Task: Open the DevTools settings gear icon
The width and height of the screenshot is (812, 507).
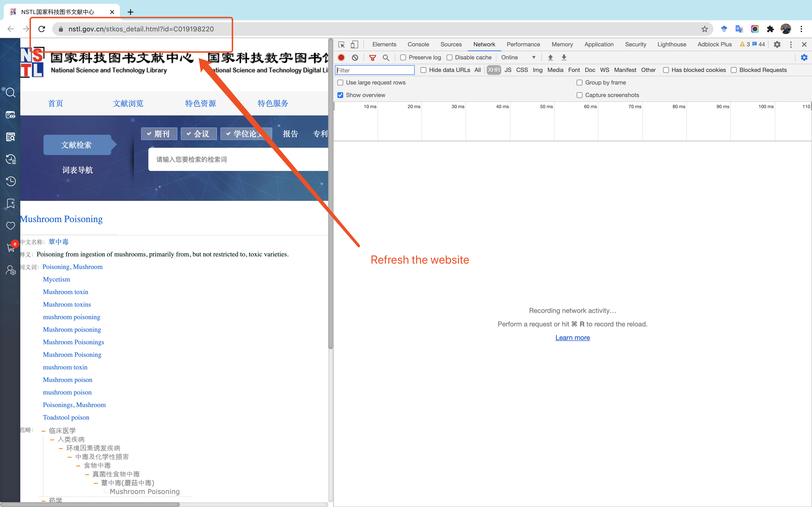Action: 777,44
